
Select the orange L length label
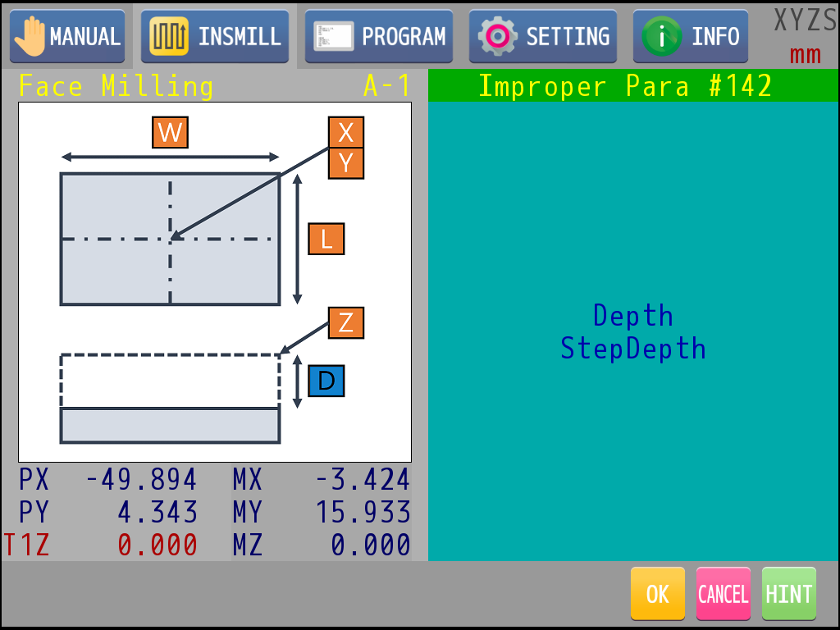tap(326, 239)
